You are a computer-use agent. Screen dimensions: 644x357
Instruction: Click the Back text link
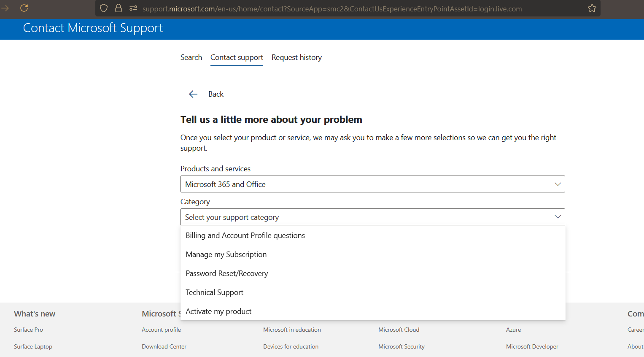(216, 94)
